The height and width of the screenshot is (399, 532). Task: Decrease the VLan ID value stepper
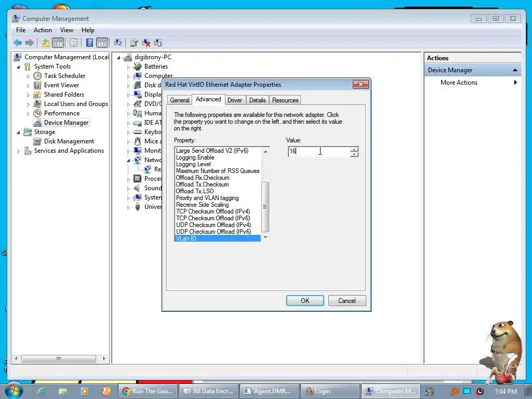pyautogui.click(x=354, y=154)
